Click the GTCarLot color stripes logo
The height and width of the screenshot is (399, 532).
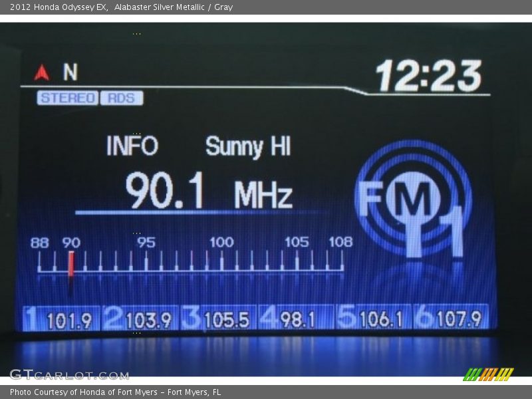tap(488, 374)
